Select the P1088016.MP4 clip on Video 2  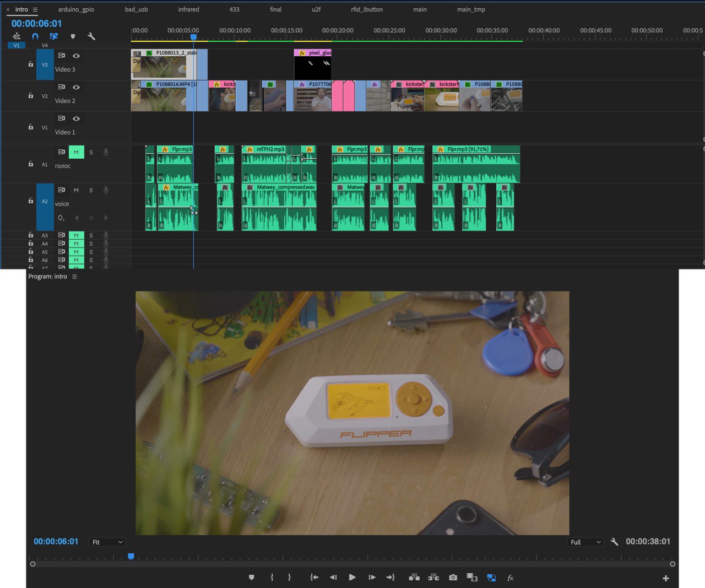162,96
